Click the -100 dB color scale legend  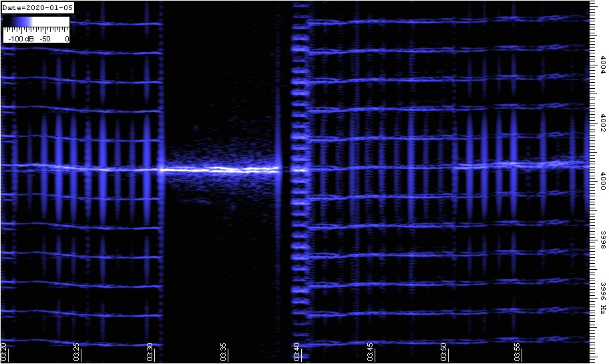(36, 29)
